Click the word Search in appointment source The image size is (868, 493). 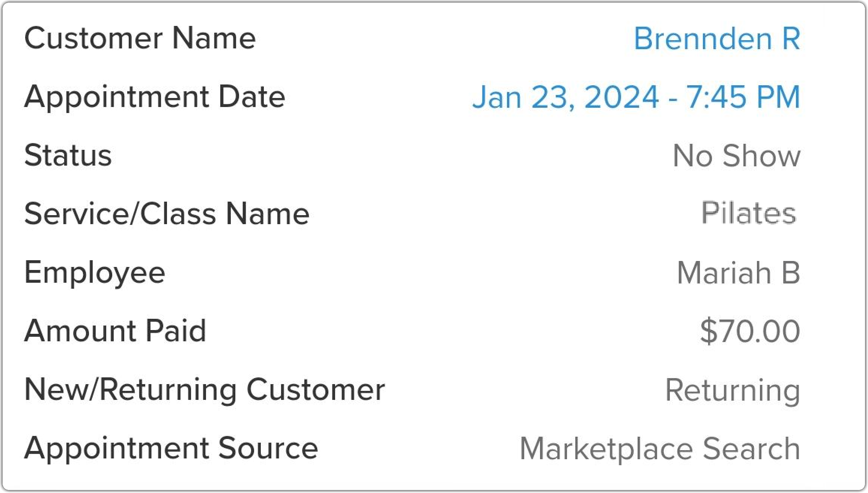(752, 448)
